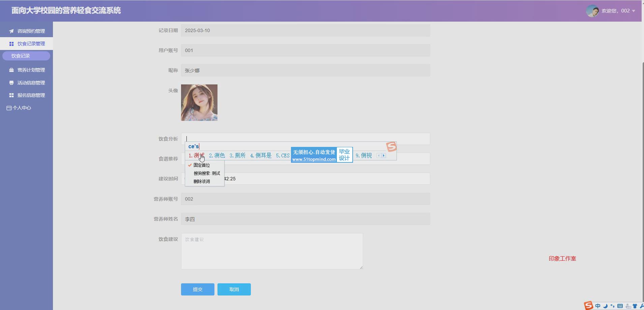Open the user 002 dropdown arrow
Screen dimensions: 644x310
634,11
